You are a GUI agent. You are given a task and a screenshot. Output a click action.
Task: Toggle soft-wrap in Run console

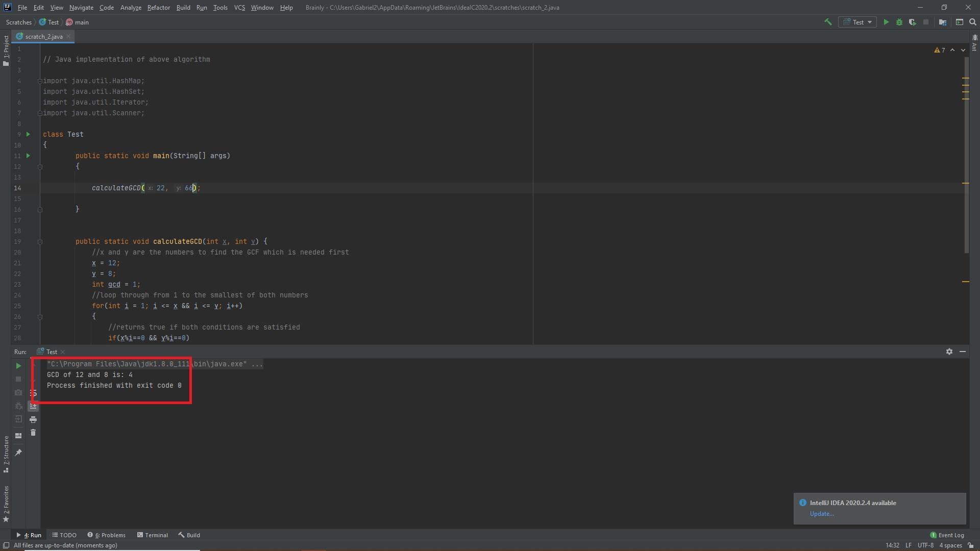(33, 393)
